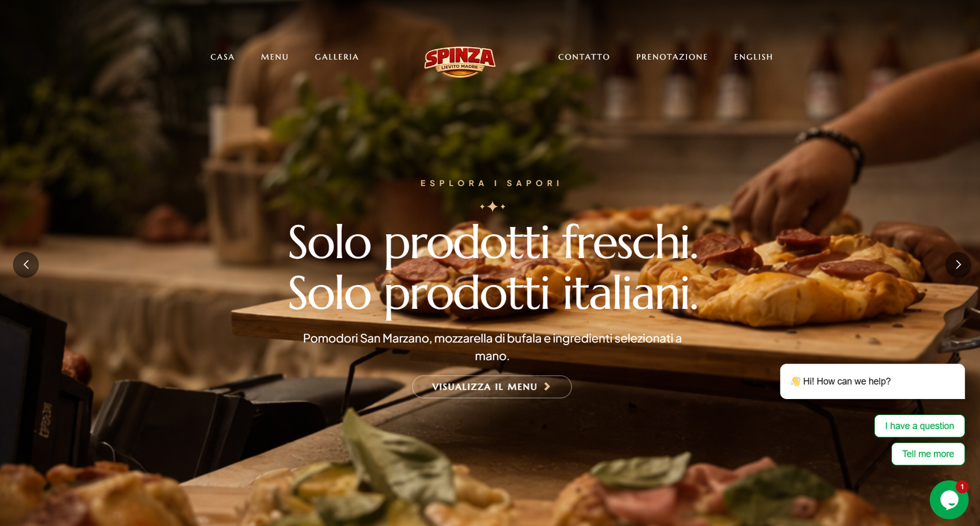Go to previous slide arrow
The width and height of the screenshot is (980, 526).
click(26, 265)
